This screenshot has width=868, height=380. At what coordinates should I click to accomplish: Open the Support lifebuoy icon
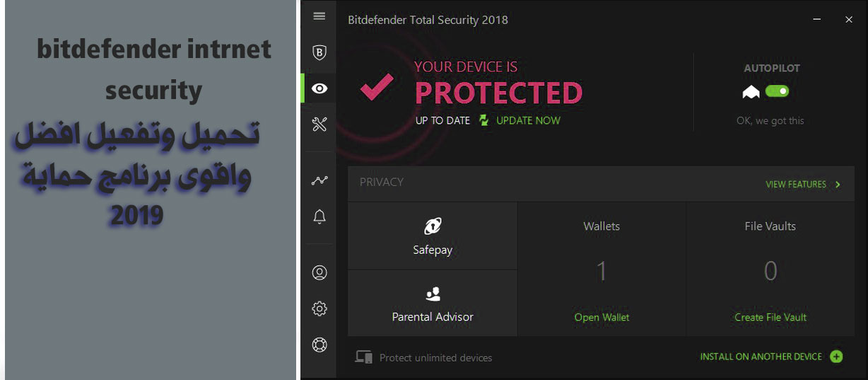coord(319,345)
